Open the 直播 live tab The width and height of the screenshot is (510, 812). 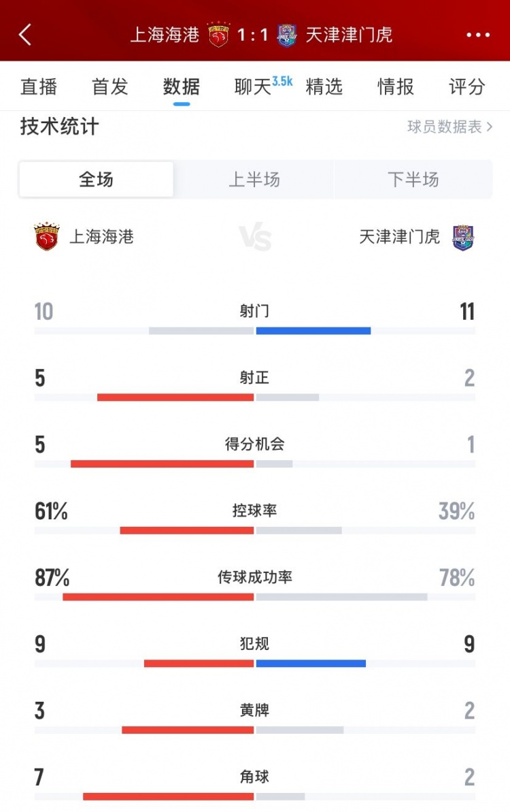(39, 87)
